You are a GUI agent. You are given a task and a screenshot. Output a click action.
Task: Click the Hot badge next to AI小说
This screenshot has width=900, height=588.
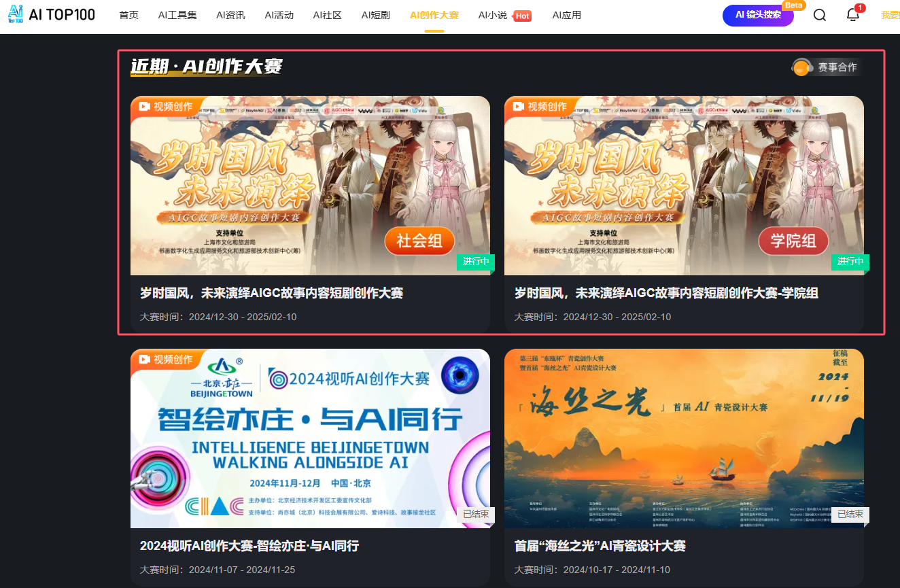pos(522,16)
